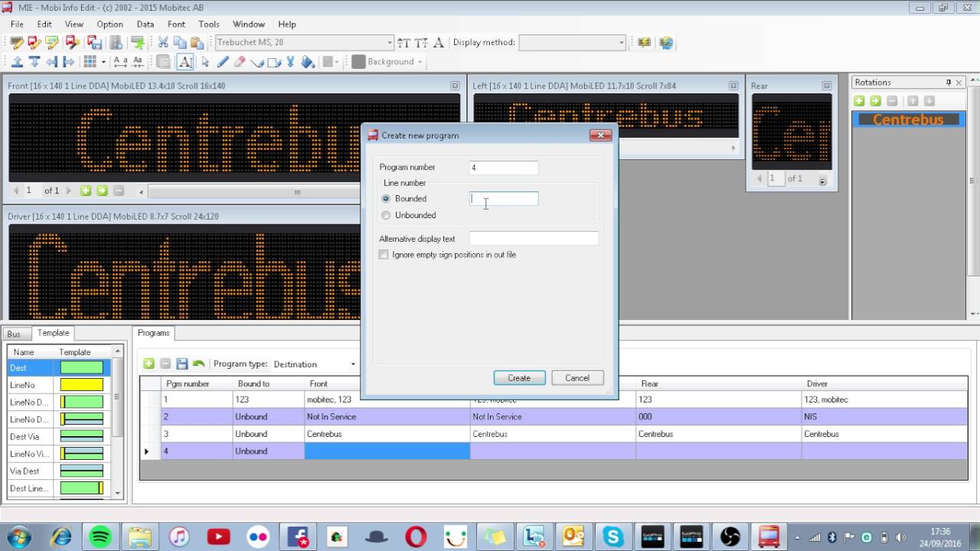Click the 'mobitec, 123' Front cell

click(387, 399)
